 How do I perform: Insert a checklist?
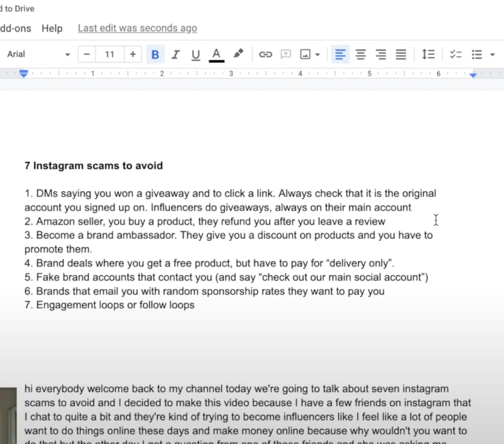pyautogui.click(x=456, y=54)
